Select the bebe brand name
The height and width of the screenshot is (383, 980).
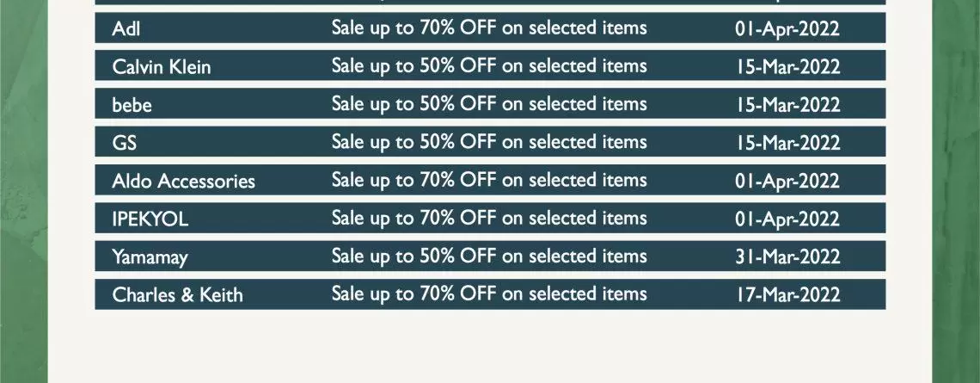coord(132,105)
